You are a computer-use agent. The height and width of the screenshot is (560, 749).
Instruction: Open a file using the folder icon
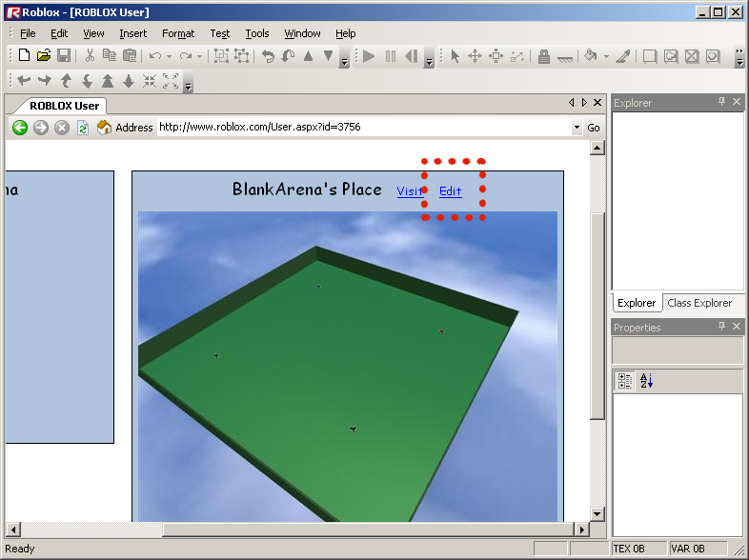click(x=44, y=55)
